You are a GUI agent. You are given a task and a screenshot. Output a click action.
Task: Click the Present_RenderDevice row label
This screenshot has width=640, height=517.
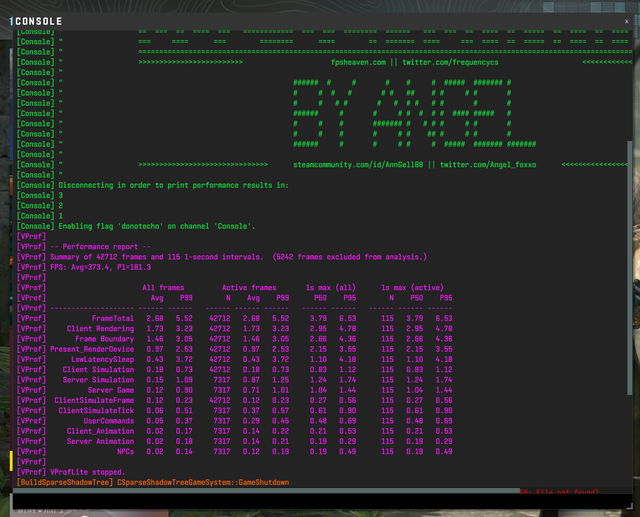[x=91, y=349]
